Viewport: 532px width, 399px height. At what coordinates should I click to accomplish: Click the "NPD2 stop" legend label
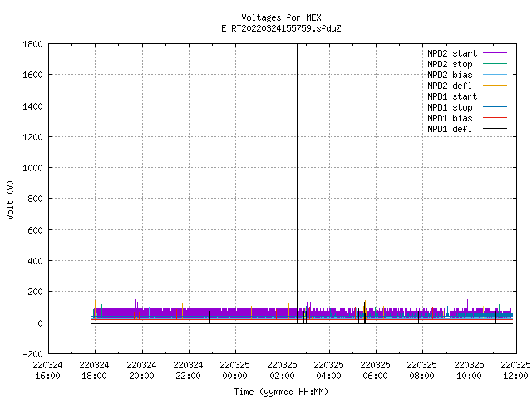click(x=450, y=64)
